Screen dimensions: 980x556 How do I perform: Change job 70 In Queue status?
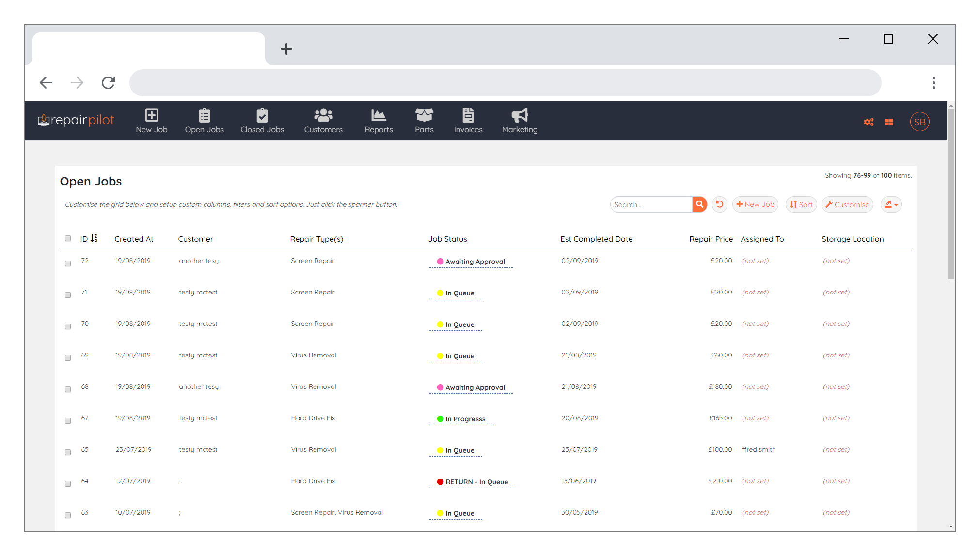point(456,325)
